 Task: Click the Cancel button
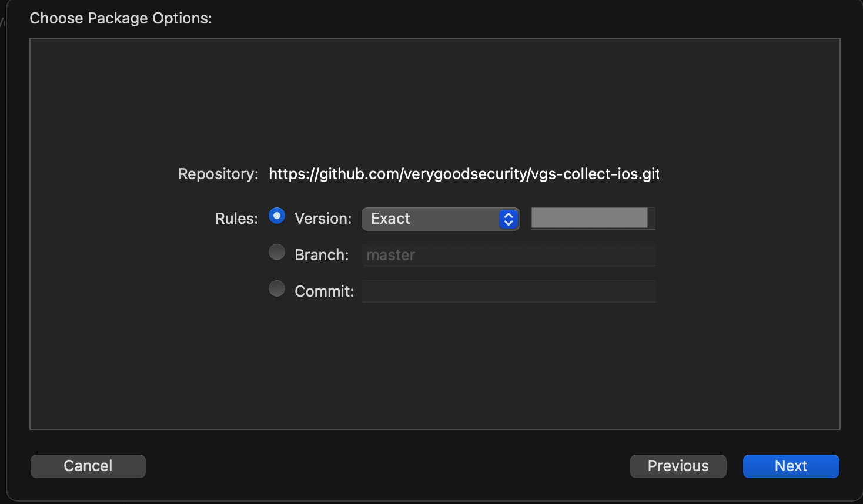click(88, 466)
